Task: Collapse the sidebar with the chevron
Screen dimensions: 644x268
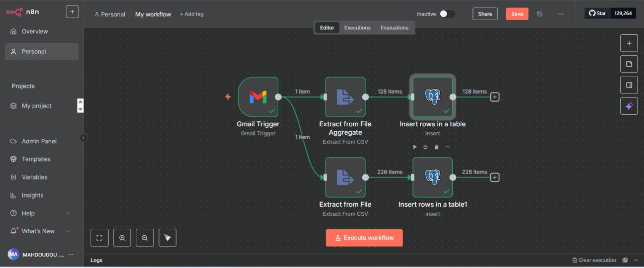Action: pyautogui.click(x=84, y=138)
